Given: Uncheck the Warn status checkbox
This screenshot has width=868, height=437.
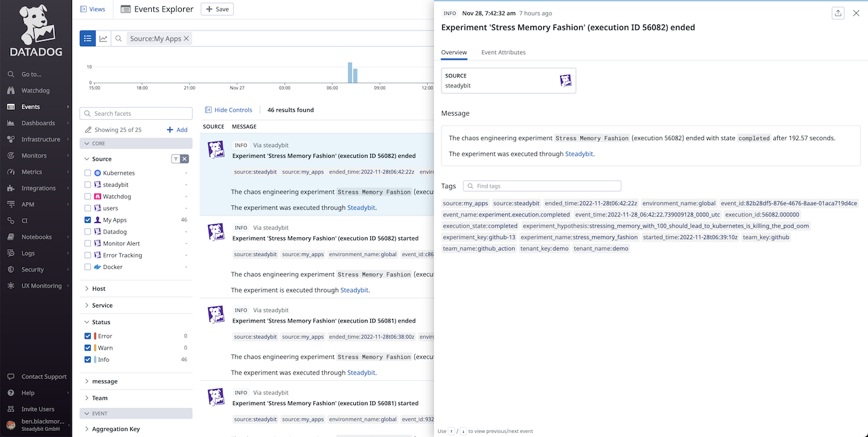Looking at the screenshot, I should [87, 348].
